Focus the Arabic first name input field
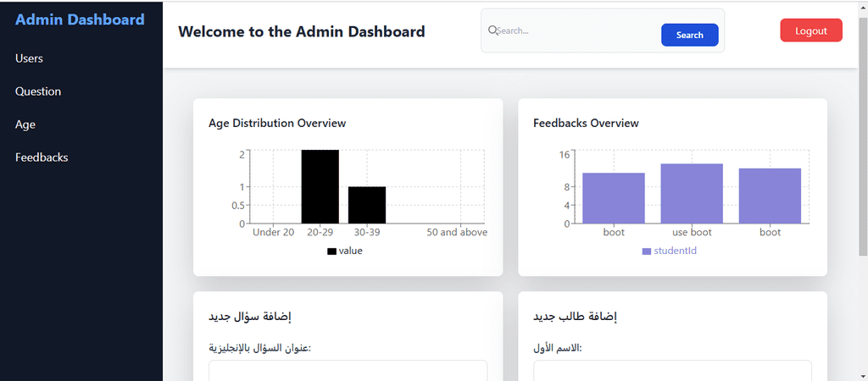This screenshot has height=381, width=868. pos(672,371)
